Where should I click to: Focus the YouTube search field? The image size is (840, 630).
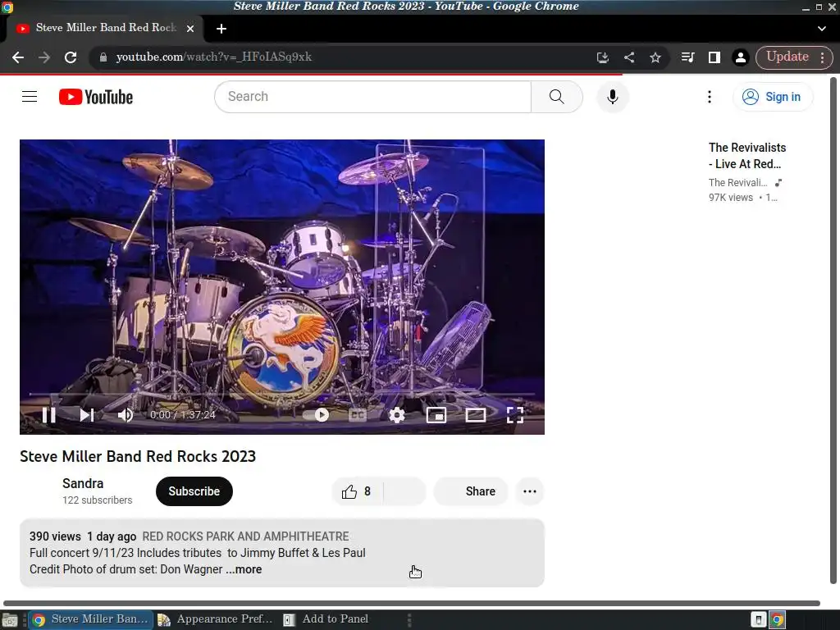373,97
